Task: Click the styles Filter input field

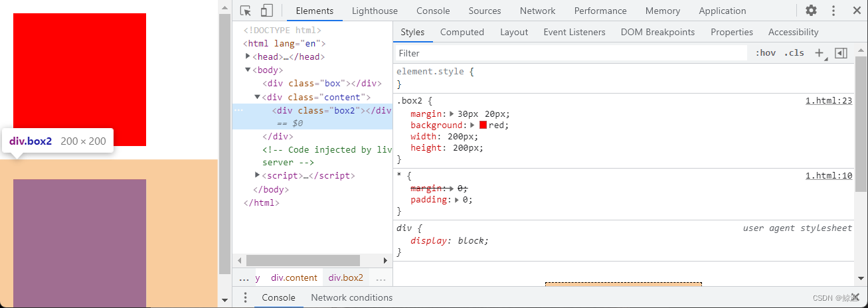Action: pyautogui.click(x=571, y=53)
